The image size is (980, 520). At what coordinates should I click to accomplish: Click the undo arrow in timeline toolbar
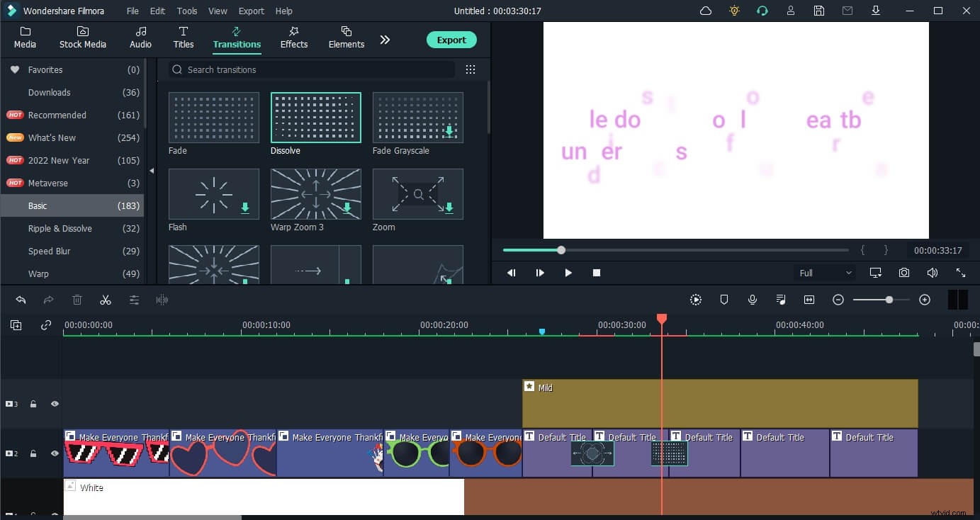pos(21,300)
